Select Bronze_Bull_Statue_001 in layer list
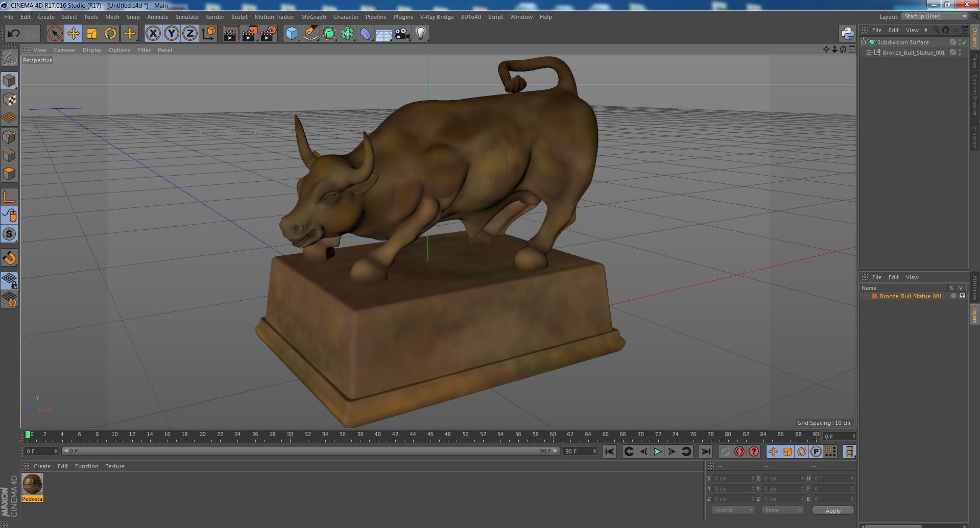 911,296
